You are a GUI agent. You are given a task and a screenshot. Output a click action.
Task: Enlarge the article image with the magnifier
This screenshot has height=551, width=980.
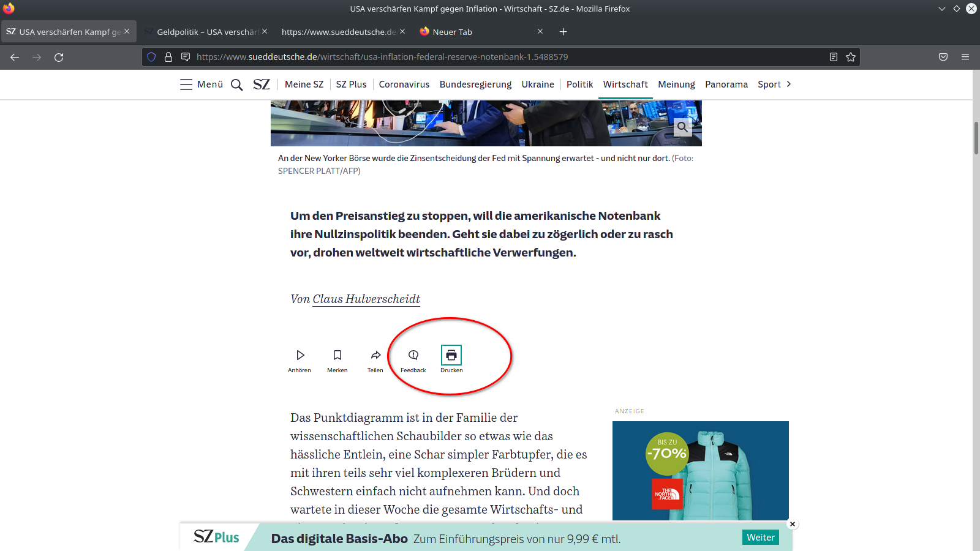[x=682, y=127]
